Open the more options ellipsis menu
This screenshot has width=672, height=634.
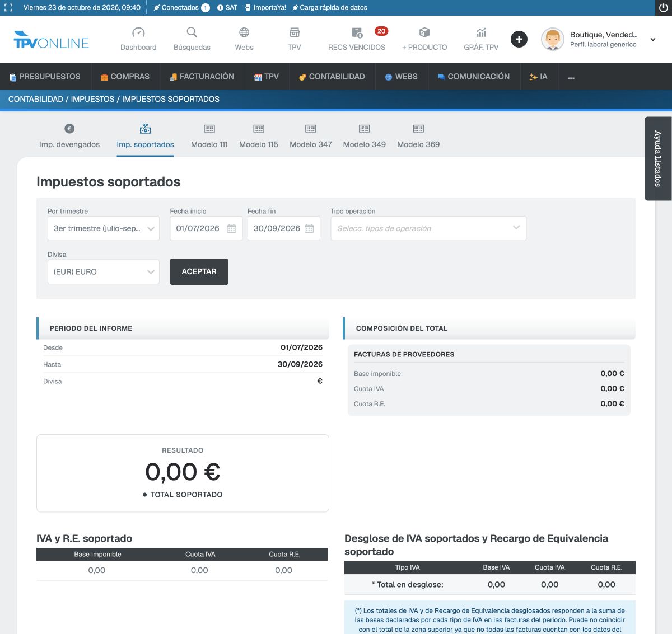(x=571, y=77)
